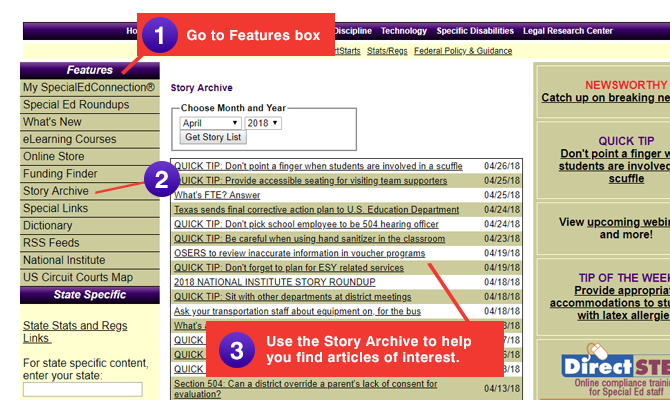Open the DirectSTEP compliance training banner
This screenshot has height=400, width=670.
[615, 370]
